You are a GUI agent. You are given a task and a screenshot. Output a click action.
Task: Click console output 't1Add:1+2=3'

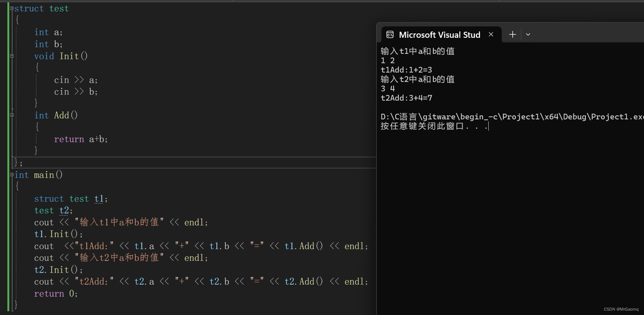tap(407, 70)
